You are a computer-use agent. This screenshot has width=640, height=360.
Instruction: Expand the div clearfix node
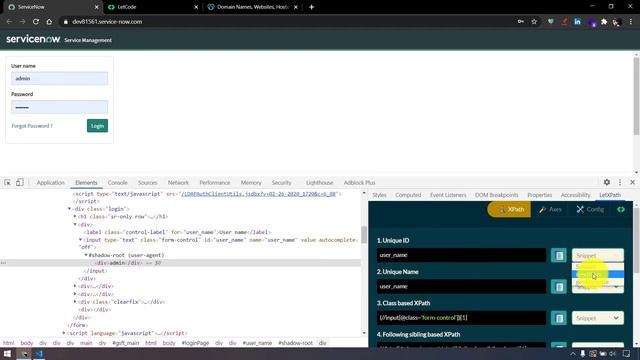[75, 302]
